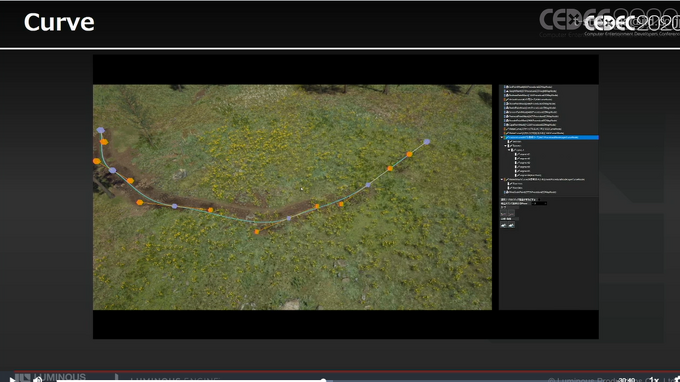
Task: Collapse the blue highlighted curve node
Action: 502,137
